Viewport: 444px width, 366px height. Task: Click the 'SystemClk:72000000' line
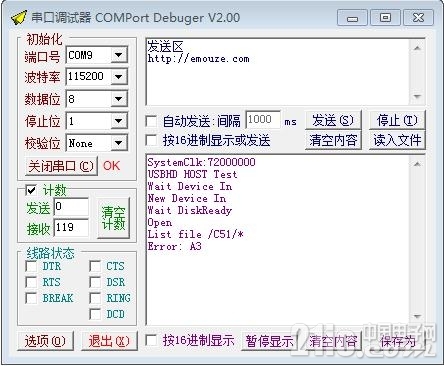pyautogui.click(x=202, y=162)
